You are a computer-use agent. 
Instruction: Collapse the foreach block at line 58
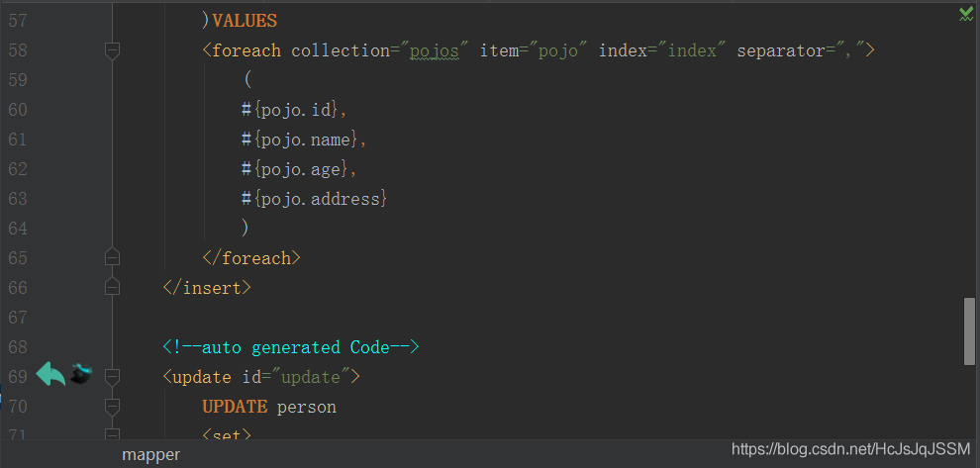pyautogui.click(x=112, y=50)
